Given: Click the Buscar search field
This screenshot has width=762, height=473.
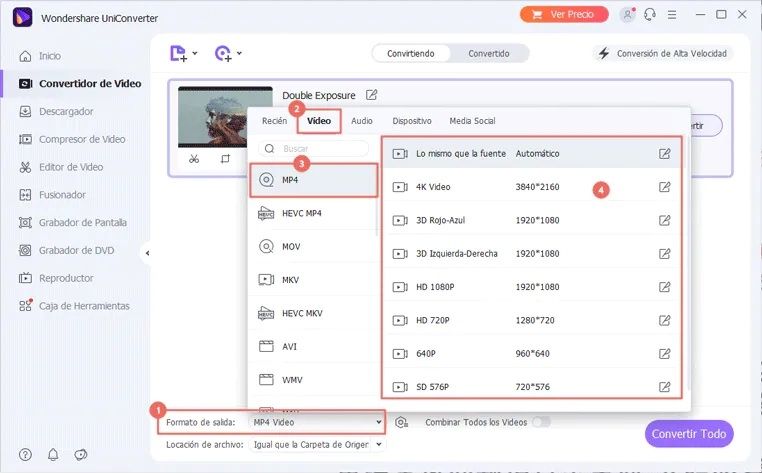Looking at the screenshot, I should point(314,148).
